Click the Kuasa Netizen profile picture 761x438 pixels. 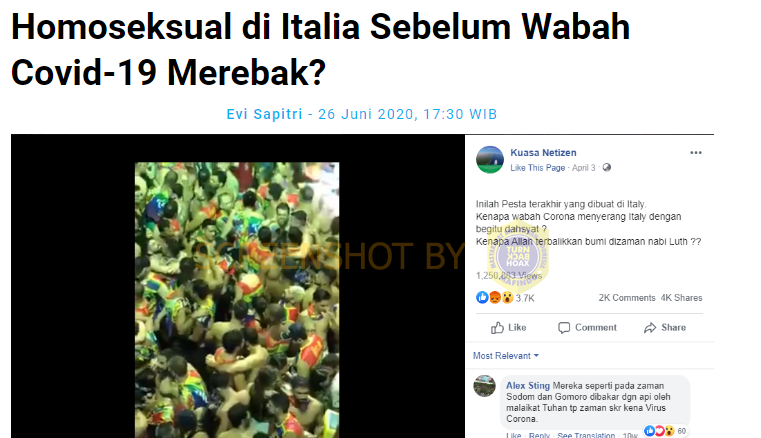490,159
